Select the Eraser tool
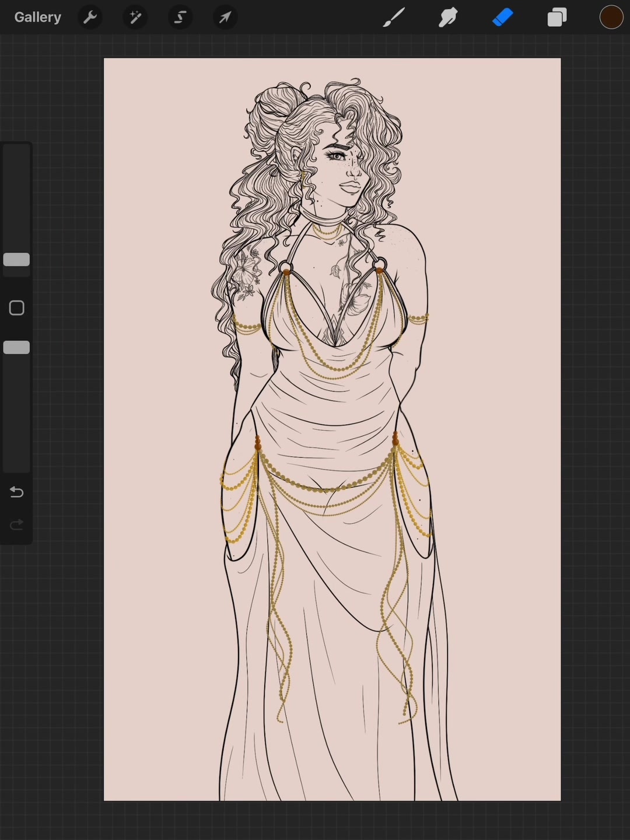Image resolution: width=630 pixels, height=840 pixels. tap(503, 17)
